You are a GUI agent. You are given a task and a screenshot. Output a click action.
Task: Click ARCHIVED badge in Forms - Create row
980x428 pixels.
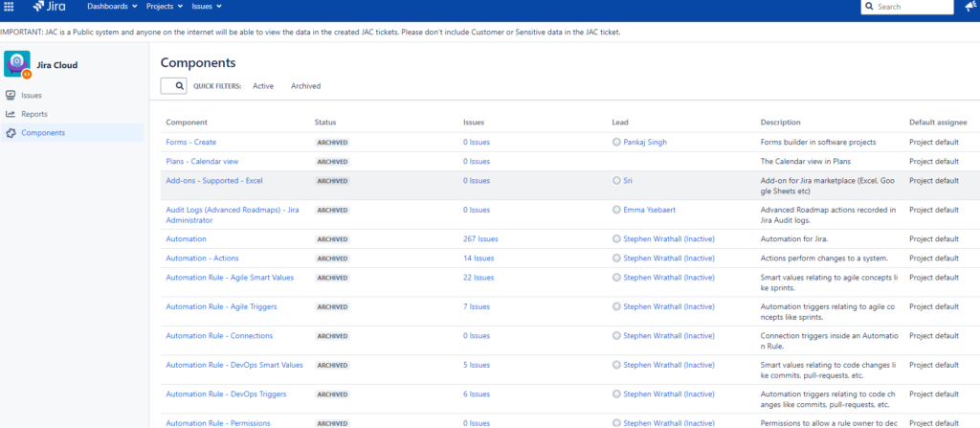332,142
